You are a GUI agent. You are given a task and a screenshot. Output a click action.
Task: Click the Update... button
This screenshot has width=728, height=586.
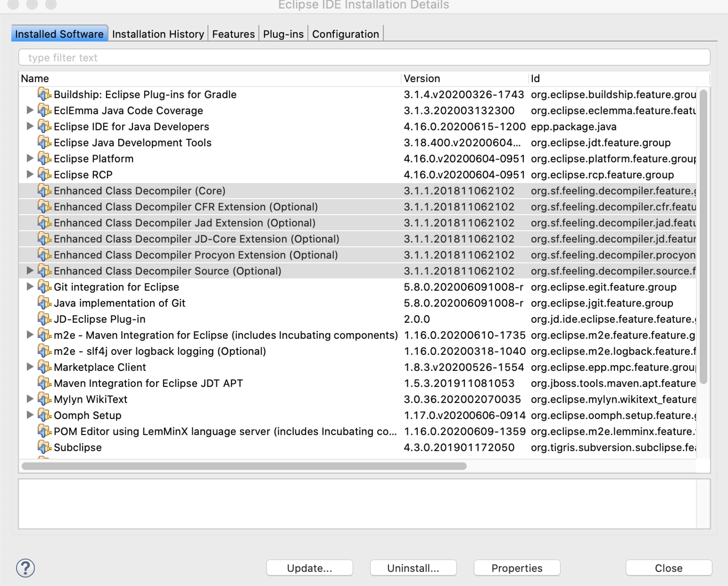[x=310, y=568]
